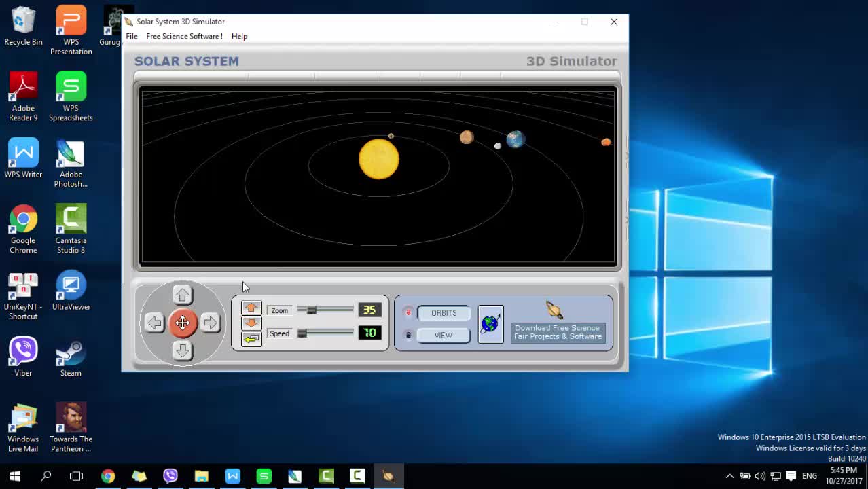Toggle the red indicator next to ORBITS

pyautogui.click(x=408, y=312)
